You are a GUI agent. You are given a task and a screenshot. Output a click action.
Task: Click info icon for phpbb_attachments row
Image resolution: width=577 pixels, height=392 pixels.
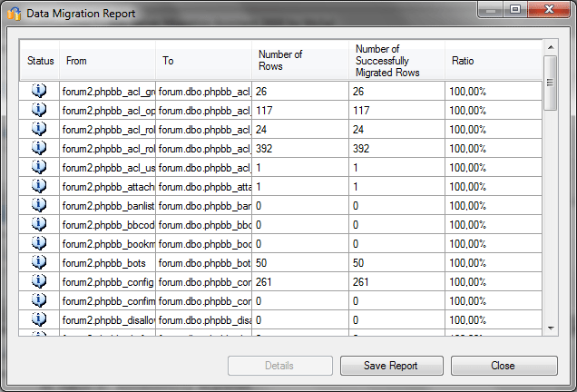39,186
